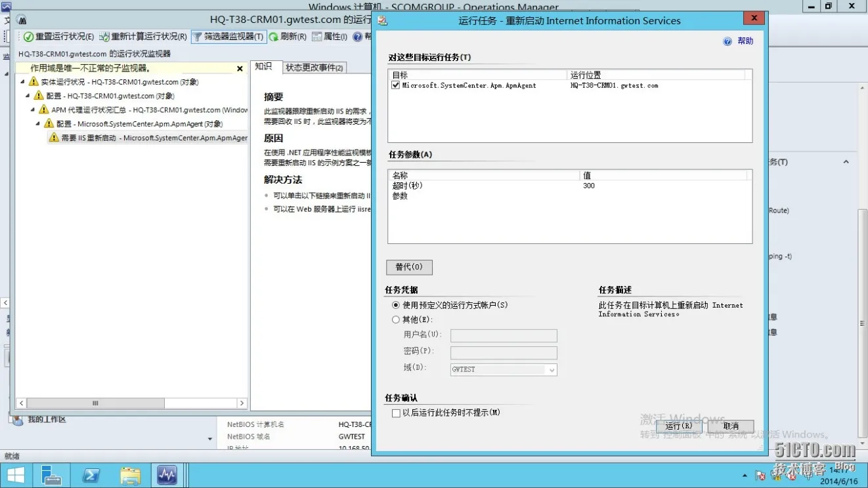This screenshot has height=488, width=868.
Task: Collapse the 任务(T) section chevron in the main window
Action: 846,162
